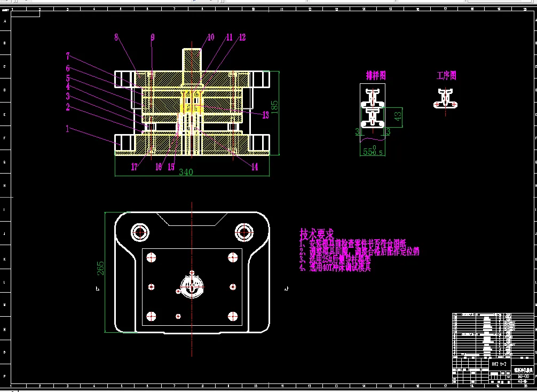Select the 排样图 title text
Viewport: 537px width, 392px height.
tap(376, 75)
